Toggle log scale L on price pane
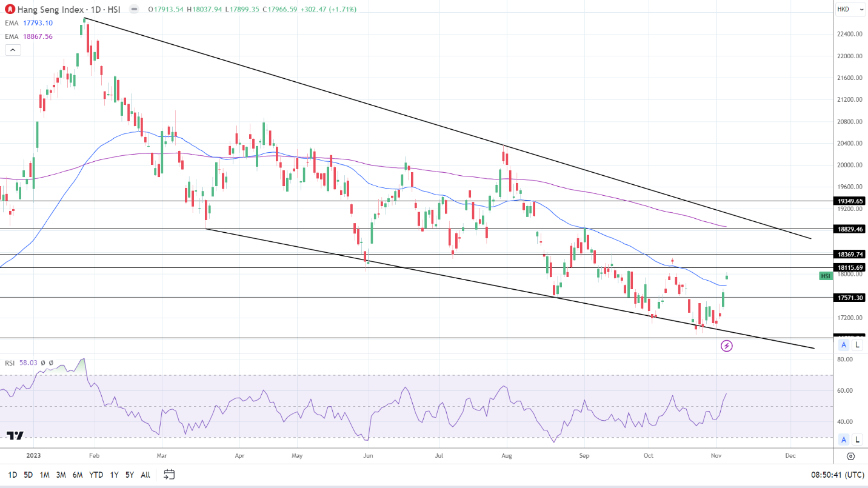Viewport: 868px width, 488px height. 857,345
